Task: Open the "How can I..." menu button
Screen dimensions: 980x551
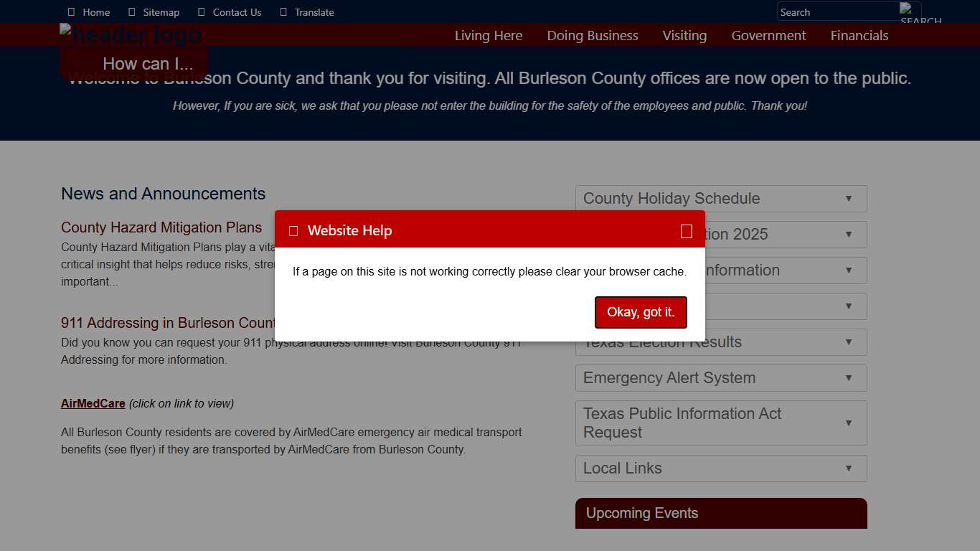Action: pos(148,64)
